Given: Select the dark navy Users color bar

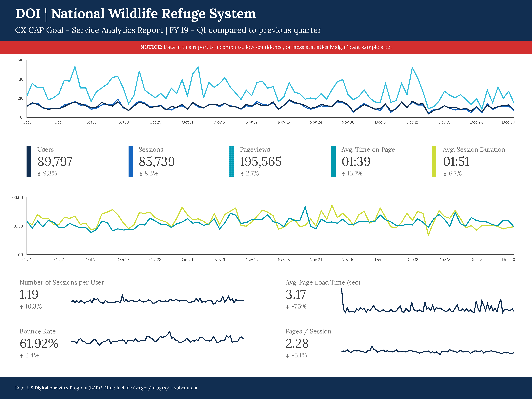Looking at the screenshot, I should pos(29,162).
